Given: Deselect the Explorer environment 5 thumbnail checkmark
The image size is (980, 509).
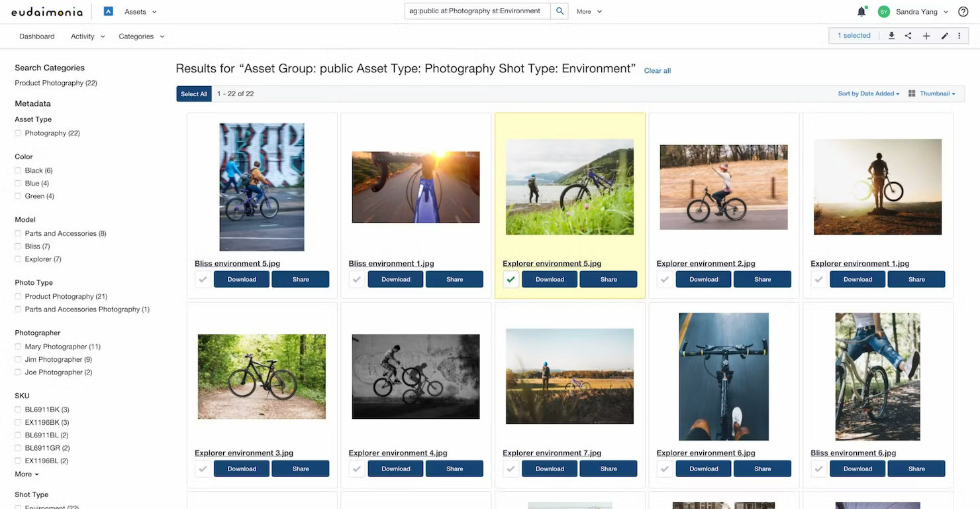Looking at the screenshot, I should click(x=511, y=279).
